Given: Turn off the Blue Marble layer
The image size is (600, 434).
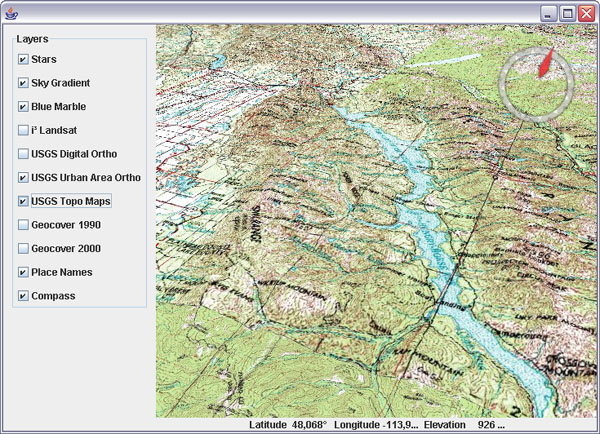Looking at the screenshot, I should pos(23,107).
